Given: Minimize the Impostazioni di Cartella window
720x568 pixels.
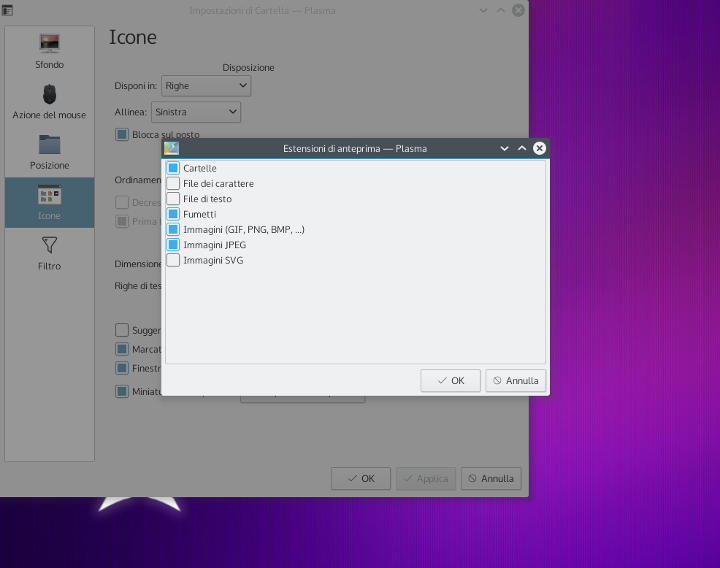Looking at the screenshot, I should point(483,10).
